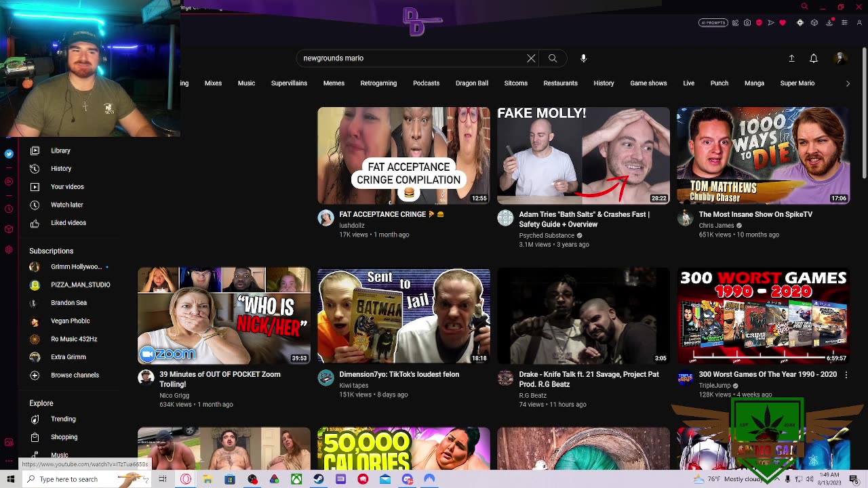This screenshot has height=488, width=868.
Task: Open the 300 Worst Games three-dot menu
Action: click(846, 375)
